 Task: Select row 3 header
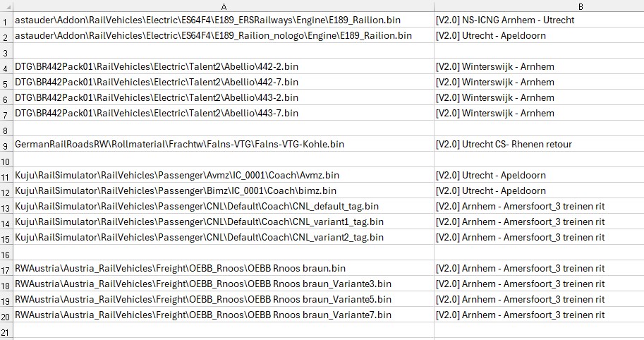(x=6, y=51)
